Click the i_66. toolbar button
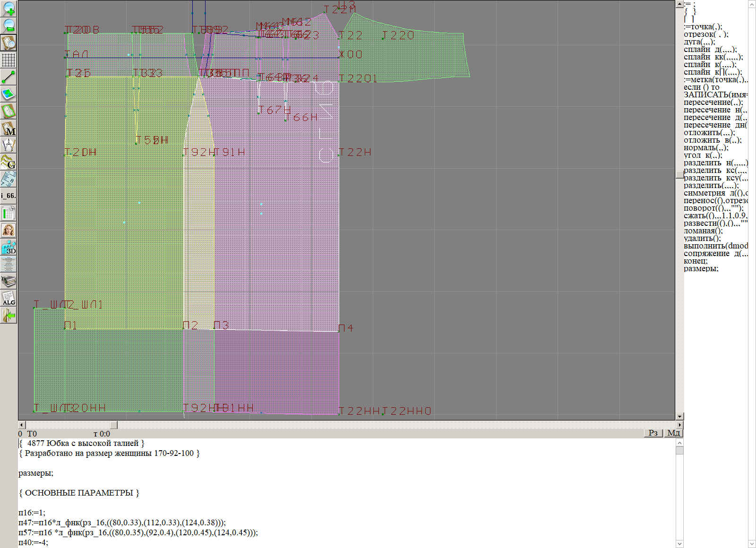The width and height of the screenshot is (756, 548). tap(9, 196)
